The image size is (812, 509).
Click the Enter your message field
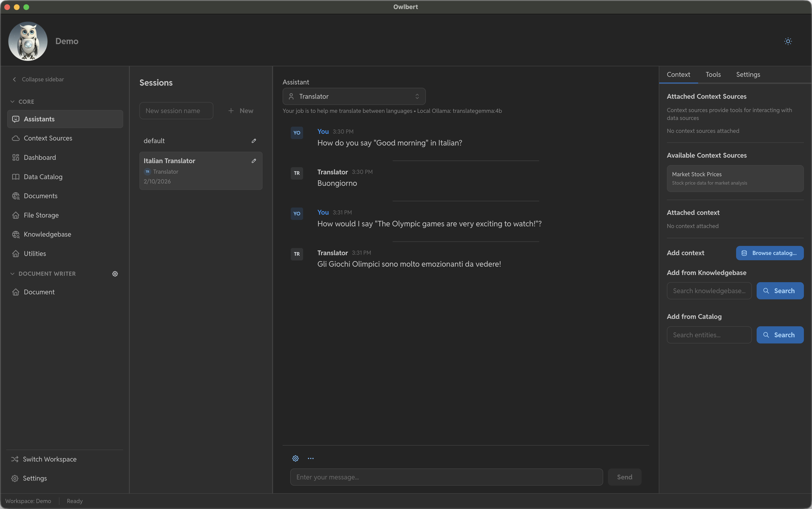pos(446,477)
